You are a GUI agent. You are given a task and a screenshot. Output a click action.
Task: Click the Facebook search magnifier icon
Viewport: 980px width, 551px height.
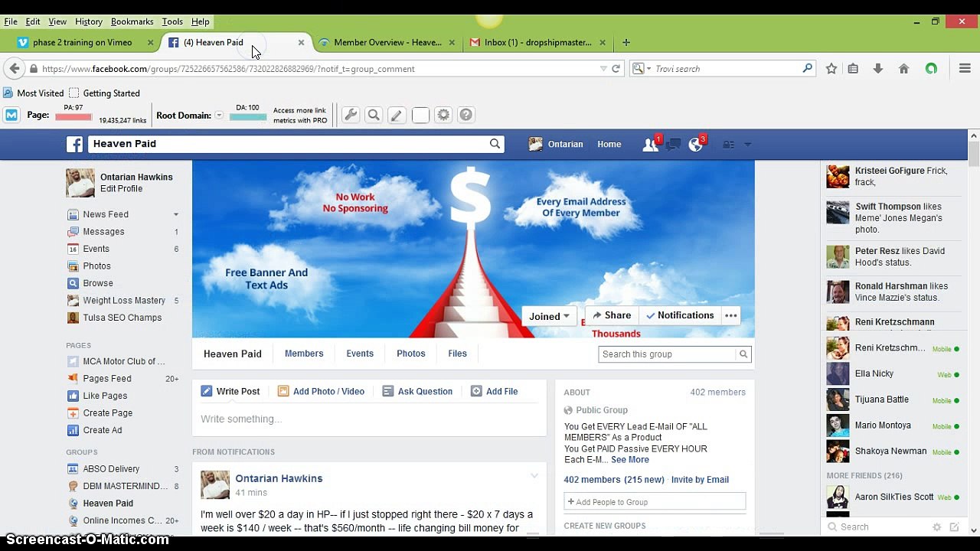tap(495, 143)
